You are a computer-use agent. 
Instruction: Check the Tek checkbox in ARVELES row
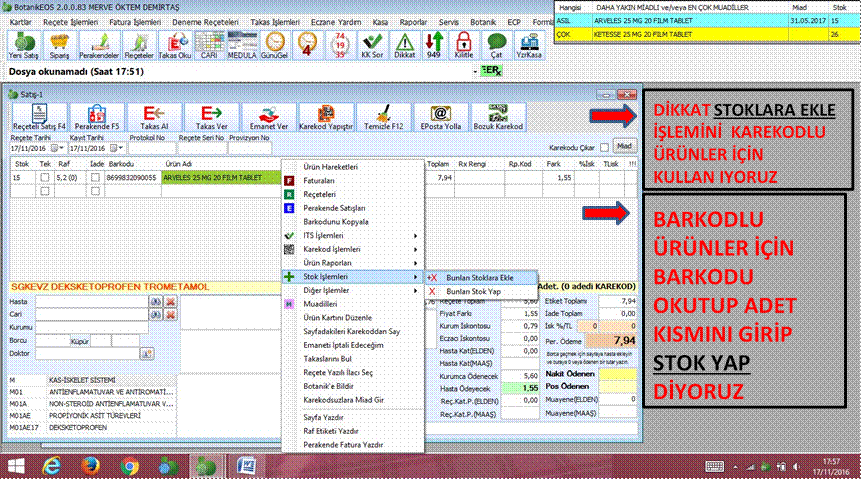click(x=43, y=177)
